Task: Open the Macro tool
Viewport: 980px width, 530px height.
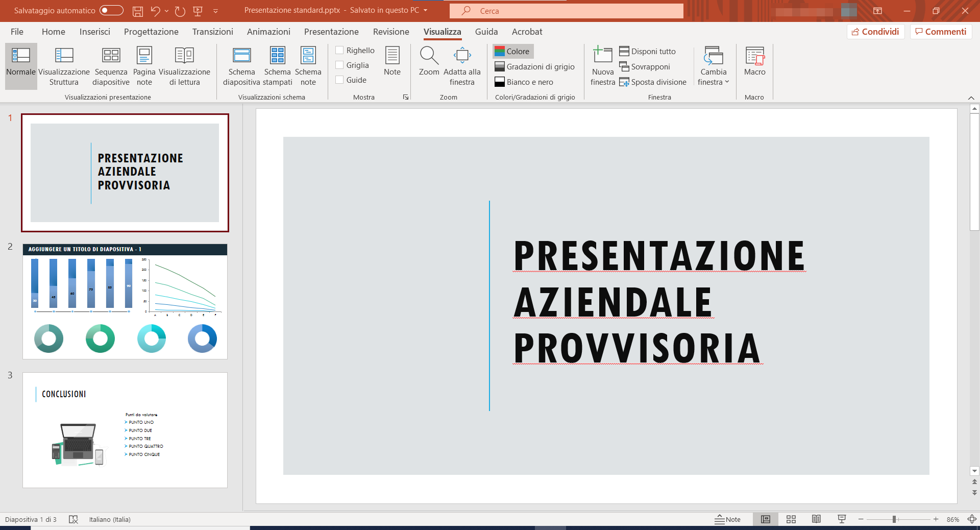Action: point(754,61)
